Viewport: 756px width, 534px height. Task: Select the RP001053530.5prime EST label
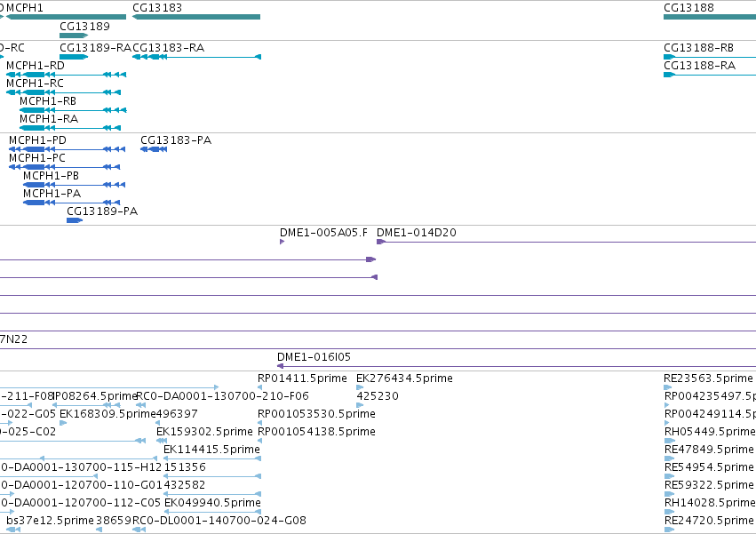tap(317, 414)
